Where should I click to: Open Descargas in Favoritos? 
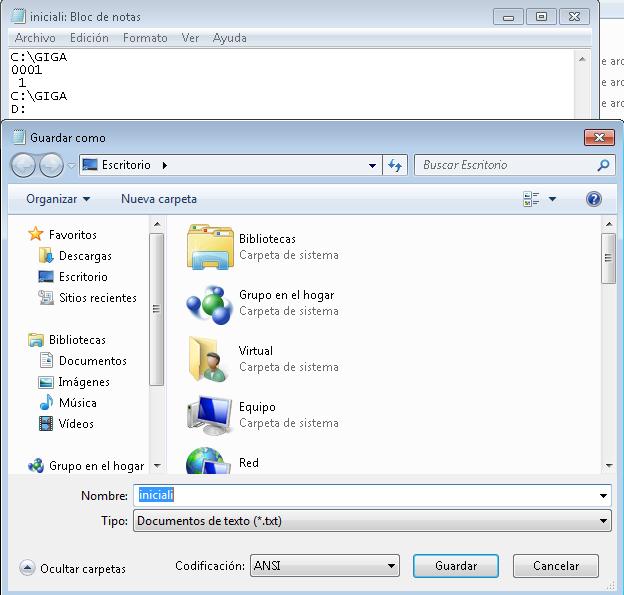85,256
